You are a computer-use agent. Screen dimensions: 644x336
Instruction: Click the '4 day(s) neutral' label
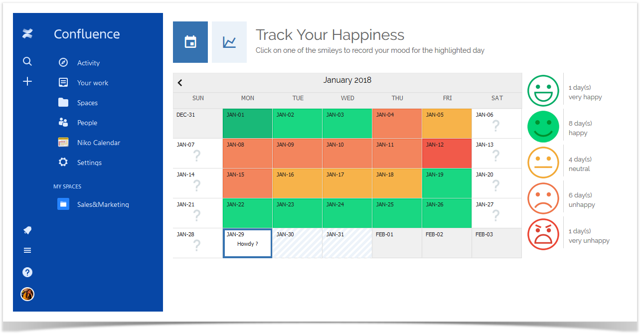(x=580, y=164)
